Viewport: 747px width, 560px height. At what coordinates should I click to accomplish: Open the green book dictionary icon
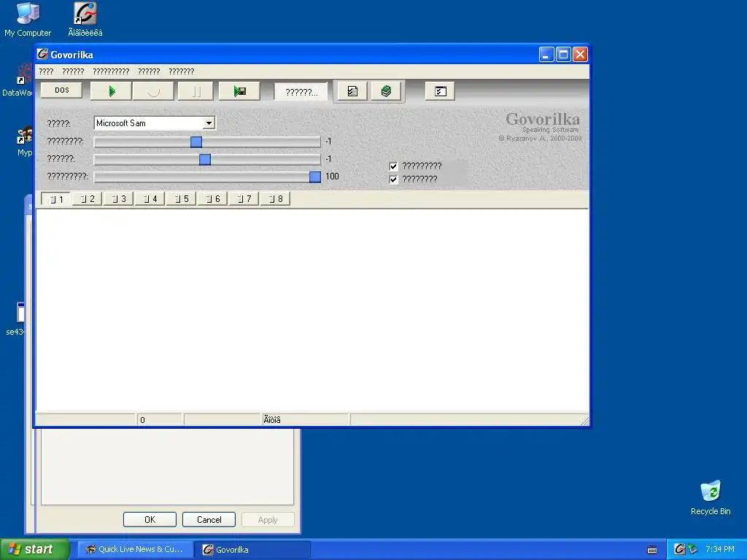[387, 91]
